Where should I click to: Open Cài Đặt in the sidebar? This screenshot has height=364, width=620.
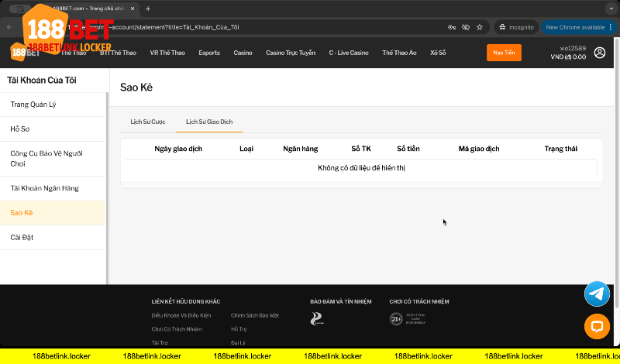(x=22, y=237)
